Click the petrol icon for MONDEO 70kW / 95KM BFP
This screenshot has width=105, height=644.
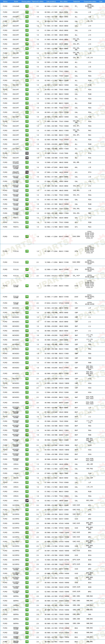(27, 340)
